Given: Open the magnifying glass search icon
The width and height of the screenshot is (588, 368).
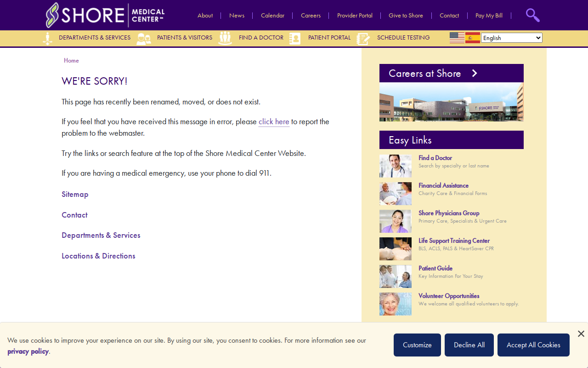Looking at the screenshot, I should point(532,15).
